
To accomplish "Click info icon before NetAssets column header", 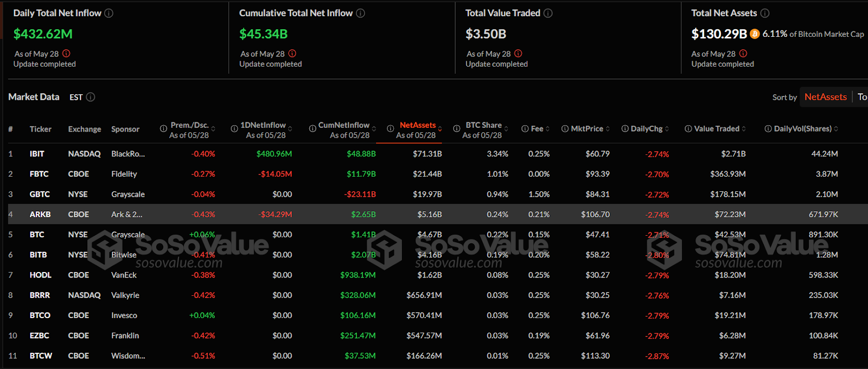I will click(x=390, y=129).
